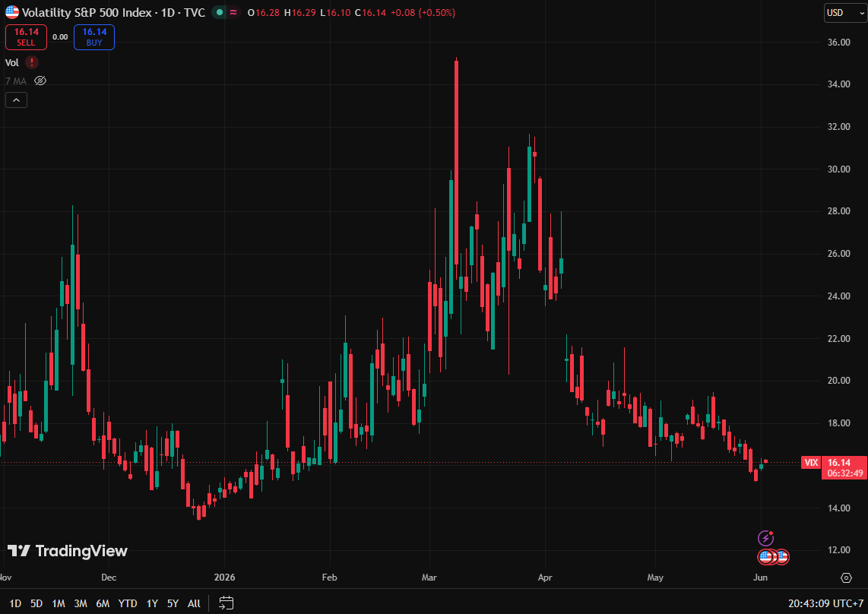Viewport: 868px width, 614px height.
Task: Click the blue 16.14 BUY button
Action: point(94,37)
